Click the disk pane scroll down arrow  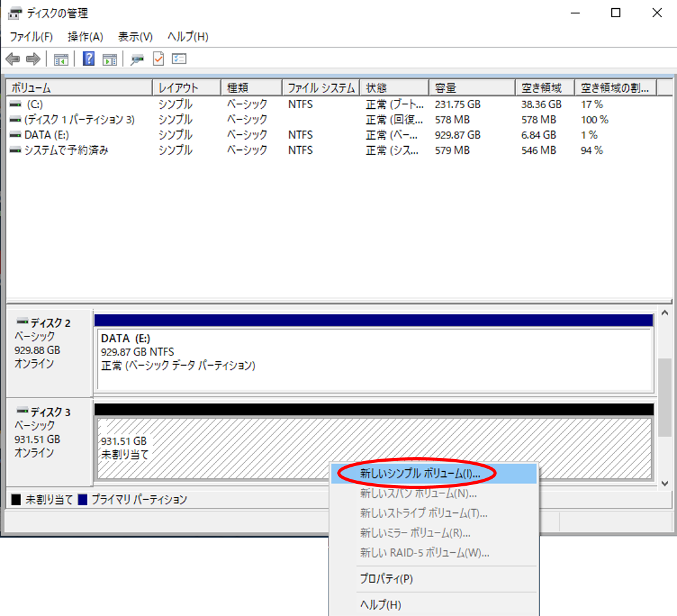point(665,483)
